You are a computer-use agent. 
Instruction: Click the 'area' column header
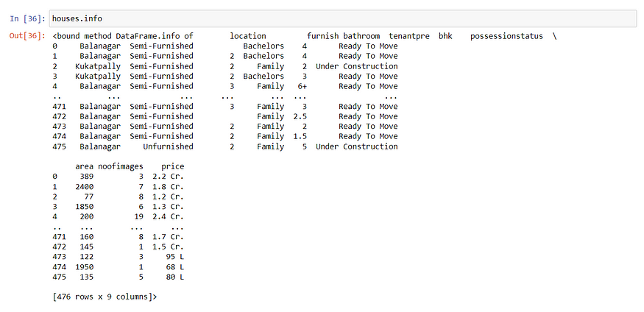(84, 167)
